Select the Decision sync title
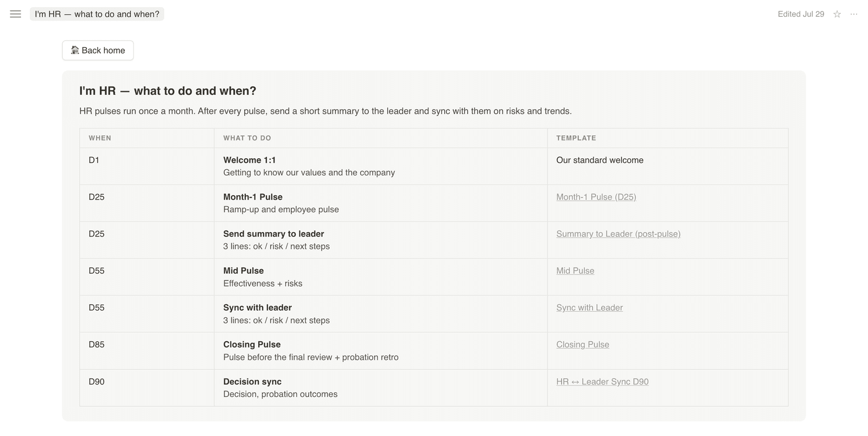This screenshot has width=868, height=436. pos(252,382)
